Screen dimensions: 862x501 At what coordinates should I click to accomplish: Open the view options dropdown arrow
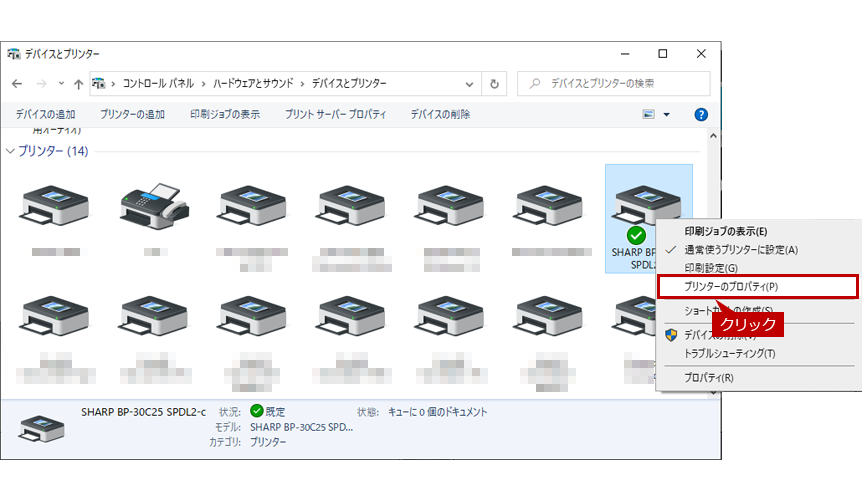pyautogui.click(x=666, y=114)
